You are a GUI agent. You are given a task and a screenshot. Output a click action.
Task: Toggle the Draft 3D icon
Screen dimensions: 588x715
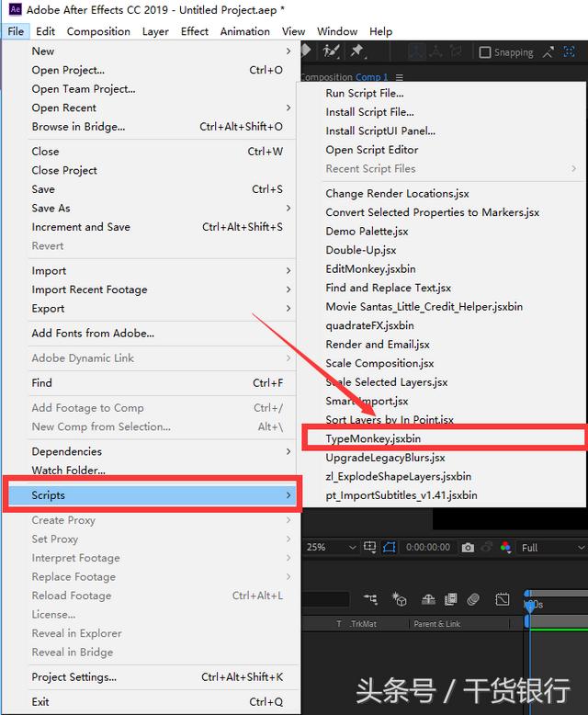coord(400,599)
